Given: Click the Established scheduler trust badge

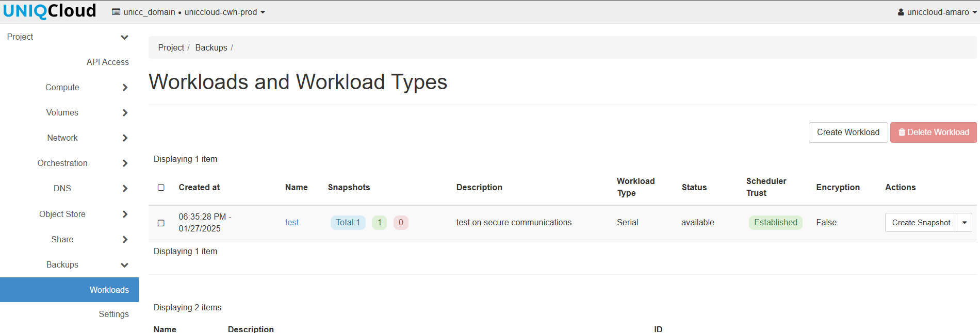Looking at the screenshot, I should tap(775, 223).
